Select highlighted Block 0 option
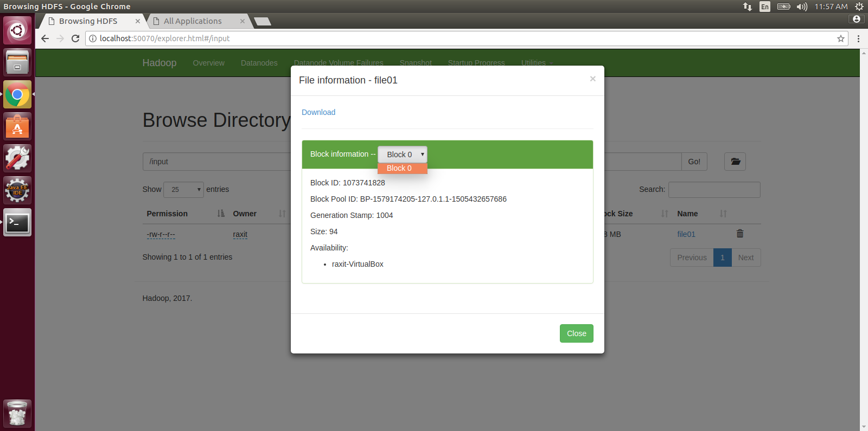Viewport: 868px width, 431px height. [x=403, y=168]
